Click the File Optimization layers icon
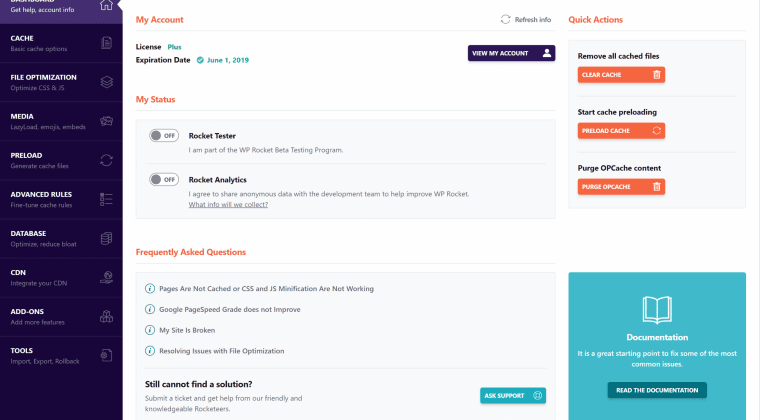This screenshot has width=760, height=420. click(107, 82)
